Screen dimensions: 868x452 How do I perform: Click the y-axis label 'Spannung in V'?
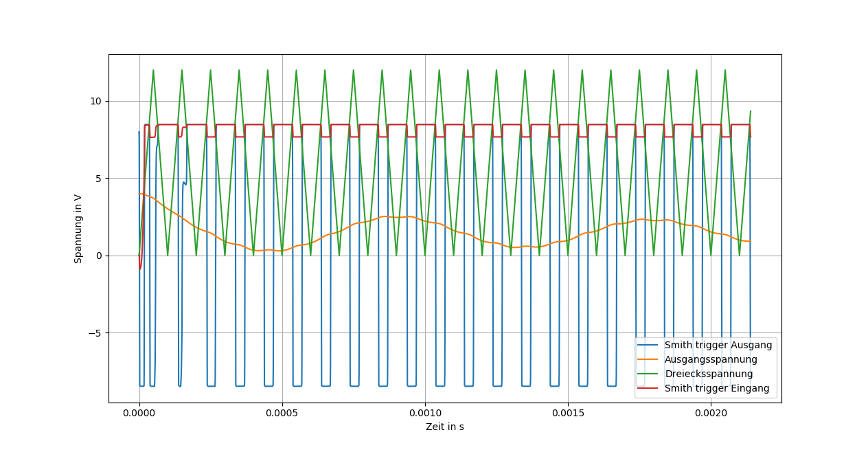pos(78,229)
